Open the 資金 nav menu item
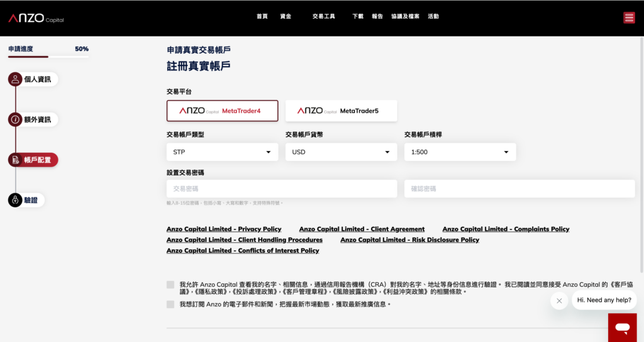644x342 pixels. click(286, 16)
